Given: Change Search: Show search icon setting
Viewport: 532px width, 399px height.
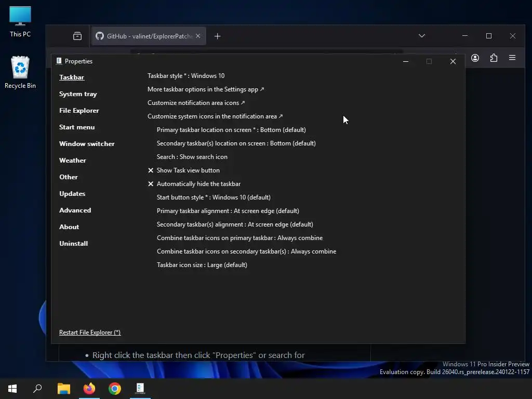Looking at the screenshot, I should tap(192, 157).
